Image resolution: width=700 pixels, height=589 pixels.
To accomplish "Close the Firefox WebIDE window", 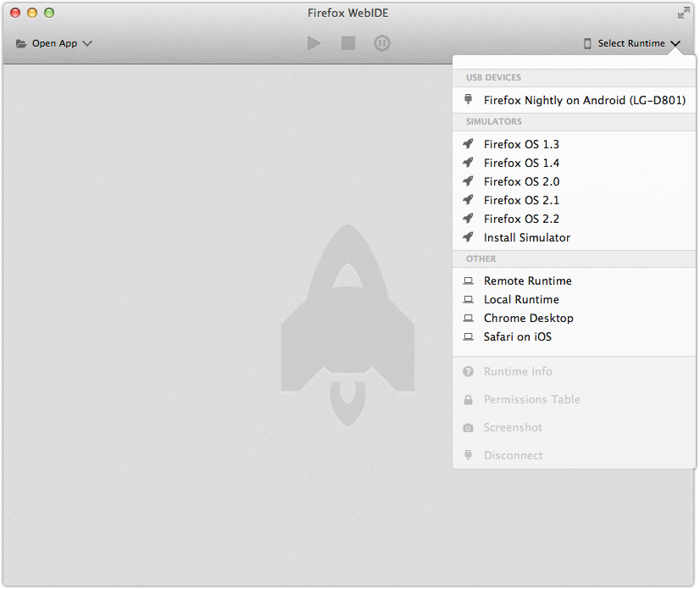I will tap(15, 13).
